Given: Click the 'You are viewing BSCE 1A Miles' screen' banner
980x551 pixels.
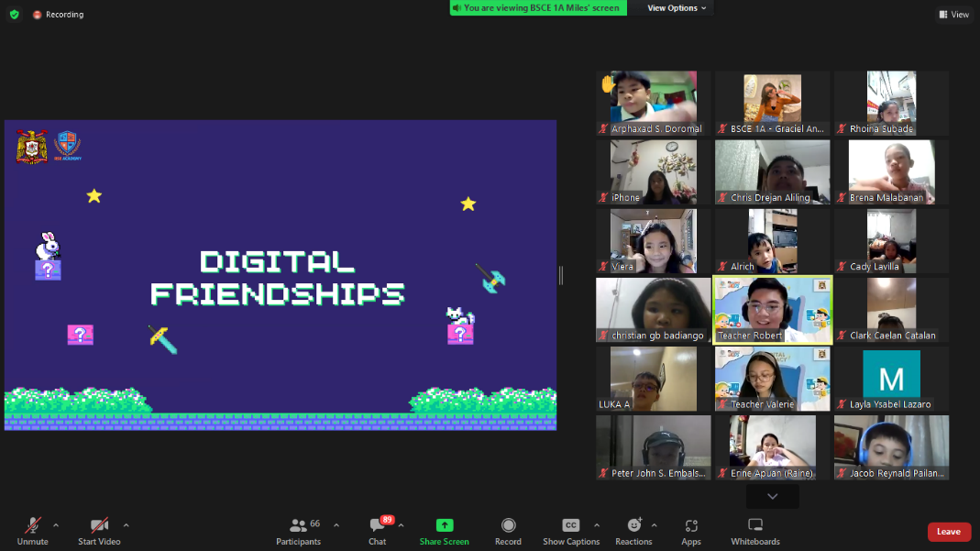Looking at the screenshot, I should tap(538, 8).
